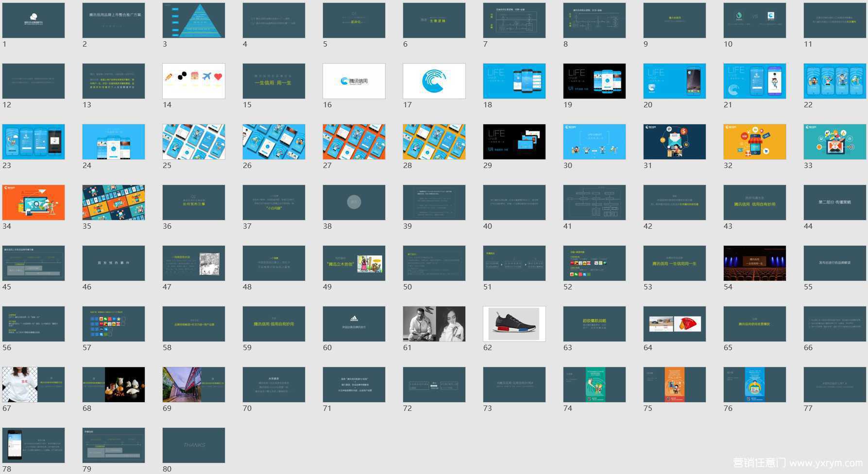This screenshot has width=868, height=474.
Task: Select slide 10 thumbnail with two logos VS
Action: [x=755, y=20]
